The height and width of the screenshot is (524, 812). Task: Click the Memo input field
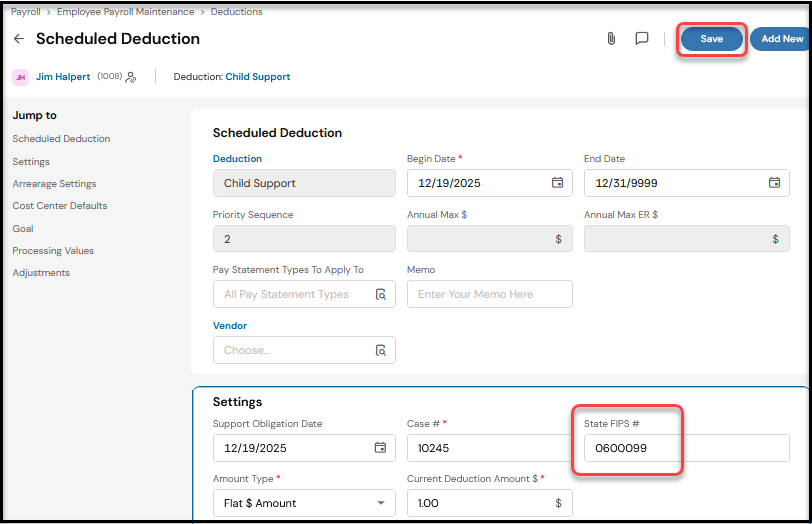pyautogui.click(x=489, y=294)
